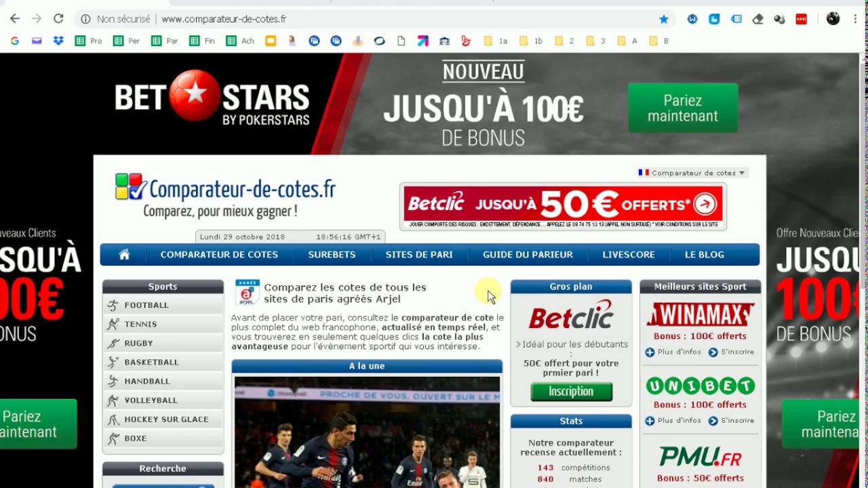Click the eraser extension icon
The height and width of the screenshot is (488, 868).
[757, 19]
